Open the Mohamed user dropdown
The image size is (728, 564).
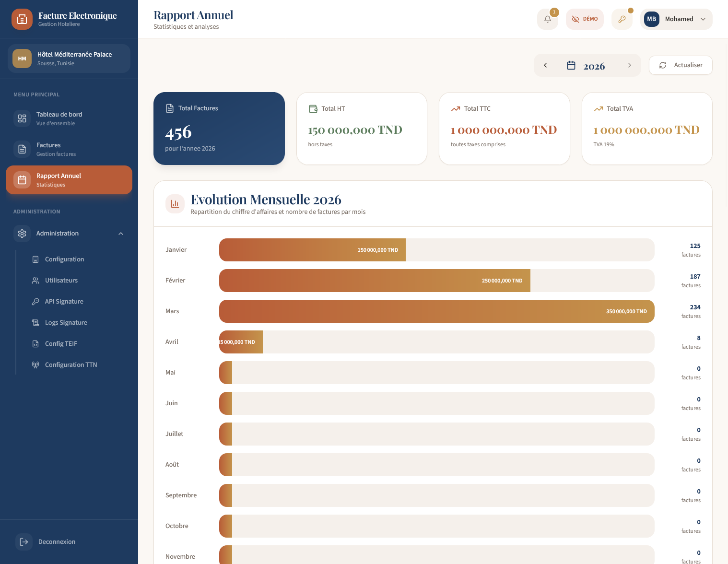point(676,19)
